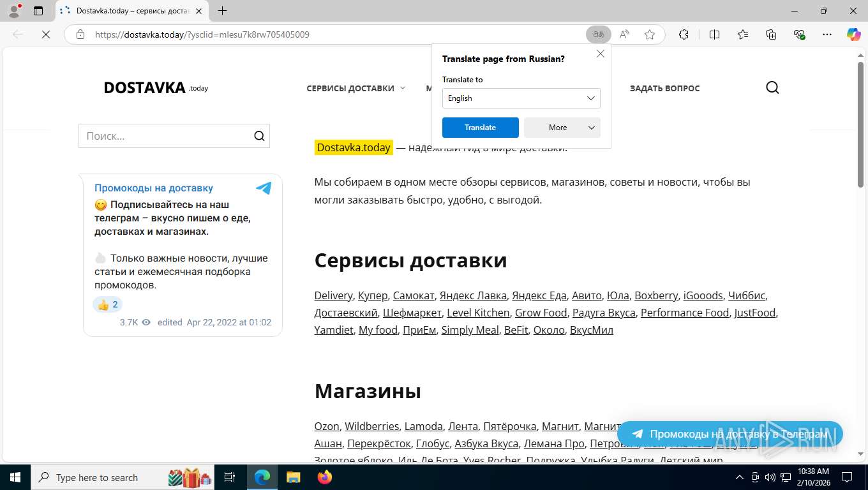This screenshot has height=490, width=868.
Task: Click the Telegram paper plane icon in the widget
Action: coord(264,188)
